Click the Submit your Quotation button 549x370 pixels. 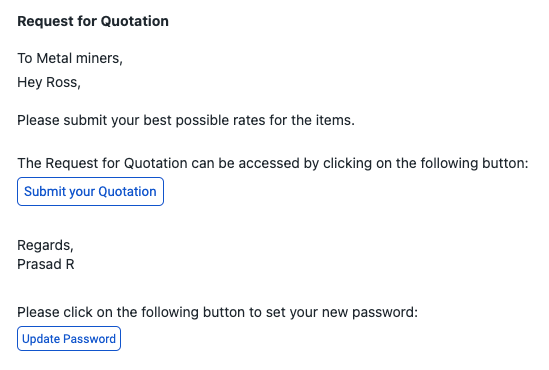[x=90, y=191]
